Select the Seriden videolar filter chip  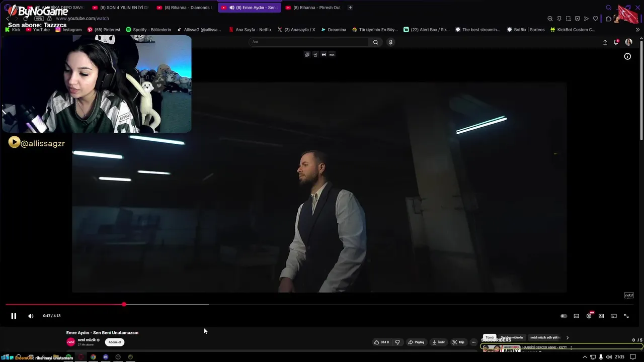tap(512, 338)
